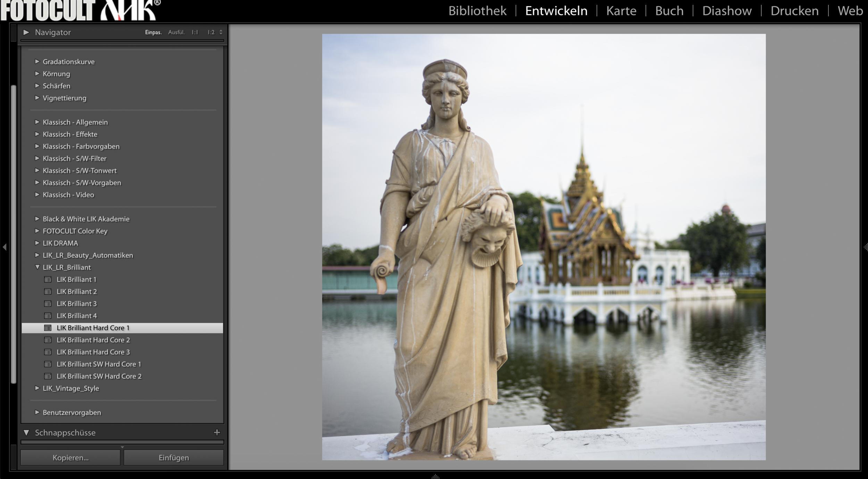
Task: Expand the LIK DRAMA folder
Action: click(37, 243)
